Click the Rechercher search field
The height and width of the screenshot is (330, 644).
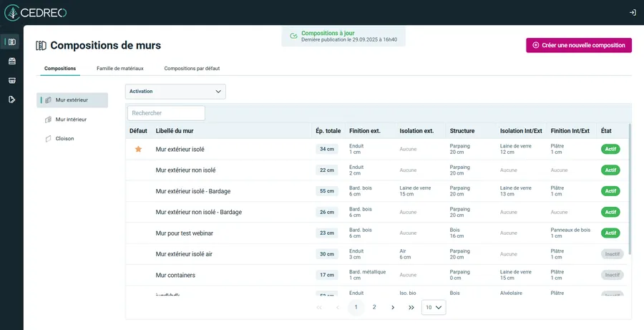click(x=166, y=113)
